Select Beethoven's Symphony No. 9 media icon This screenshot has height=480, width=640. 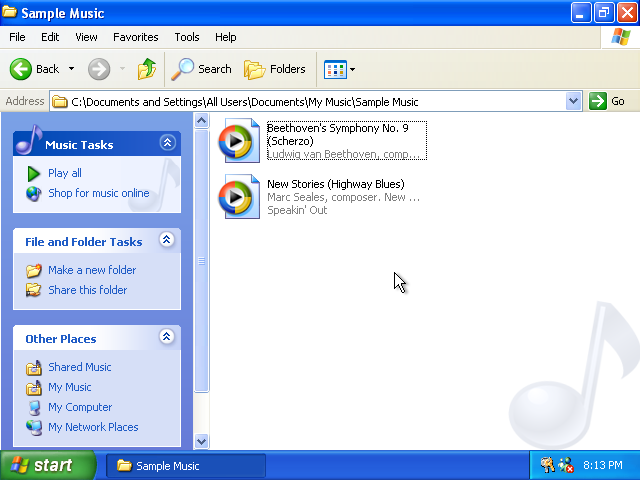[x=239, y=140]
